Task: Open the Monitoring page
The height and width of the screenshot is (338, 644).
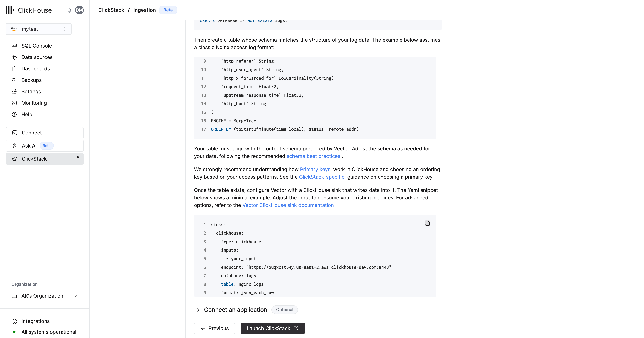Action: coord(34,103)
